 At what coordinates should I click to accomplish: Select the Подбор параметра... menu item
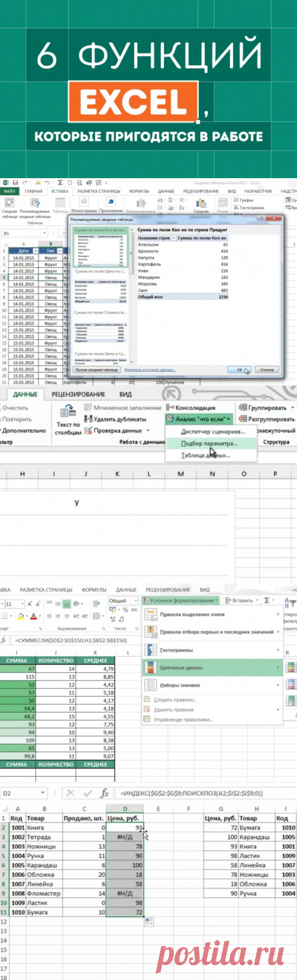(210, 444)
